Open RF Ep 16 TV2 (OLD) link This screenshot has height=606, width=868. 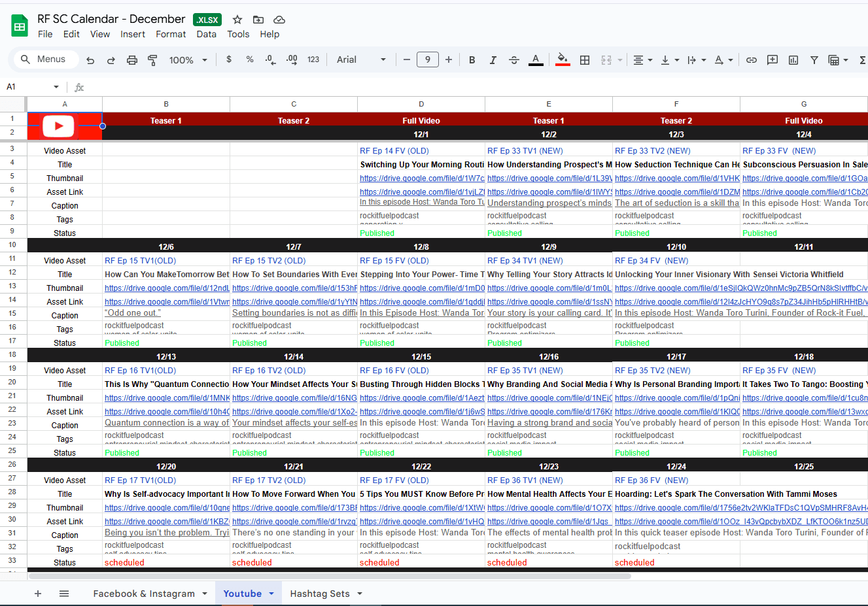(x=269, y=371)
